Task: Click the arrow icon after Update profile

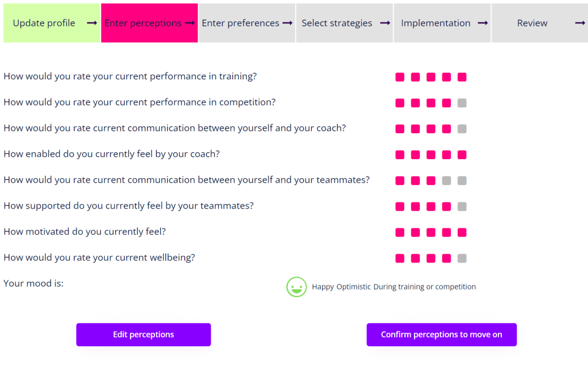Action: point(92,23)
